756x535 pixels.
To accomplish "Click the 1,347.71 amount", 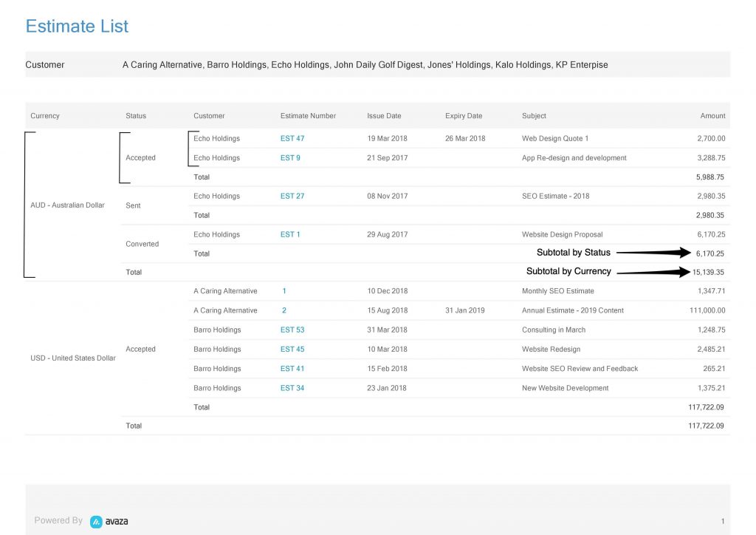I will coord(711,291).
